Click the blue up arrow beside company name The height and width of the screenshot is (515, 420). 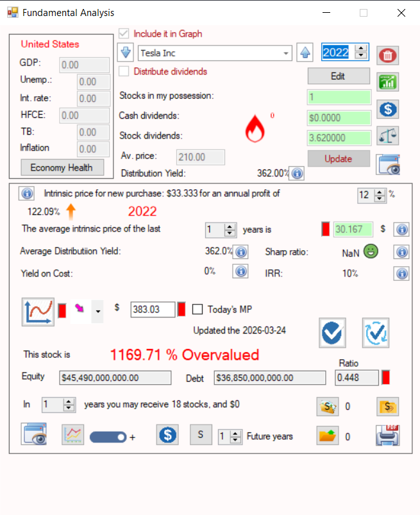click(305, 52)
